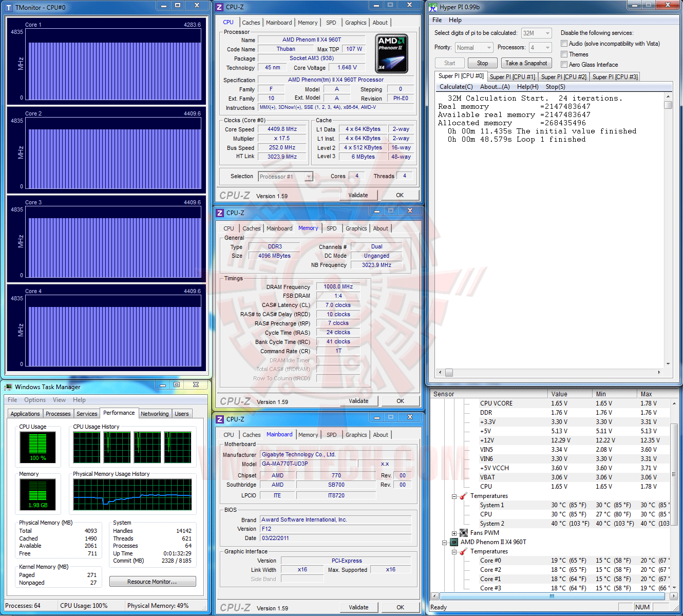Click the sensor list horizontal scrollbar
The height and width of the screenshot is (616, 683).
pos(552,596)
